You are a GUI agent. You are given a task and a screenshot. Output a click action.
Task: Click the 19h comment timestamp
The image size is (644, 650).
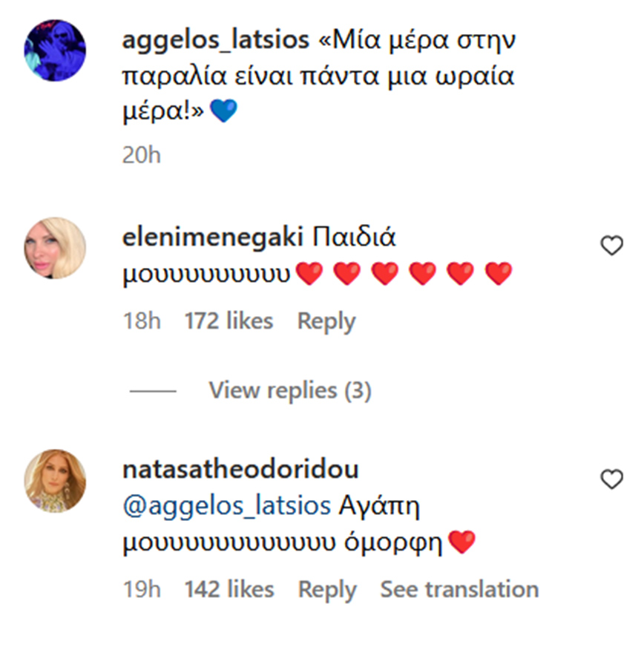(x=141, y=590)
